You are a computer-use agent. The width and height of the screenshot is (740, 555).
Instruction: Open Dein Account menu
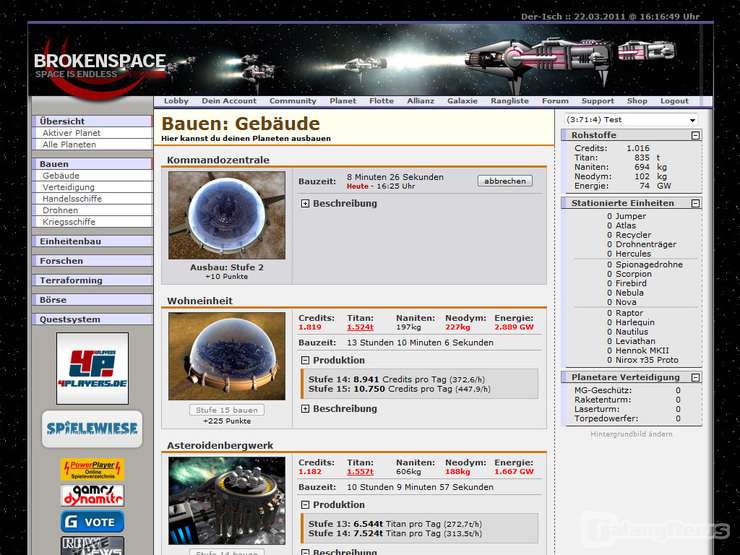pos(229,101)
